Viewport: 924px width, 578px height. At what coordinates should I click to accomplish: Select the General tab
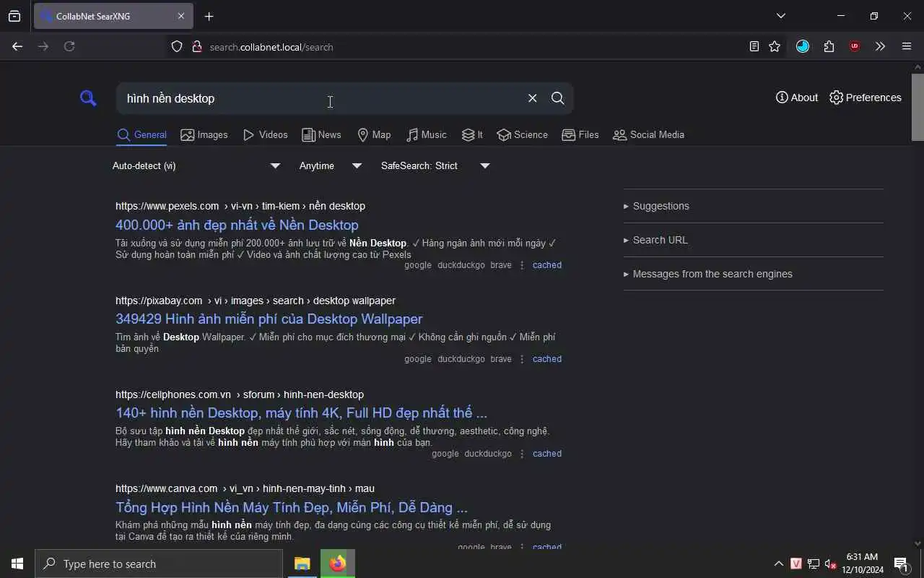tap(142, 134)
